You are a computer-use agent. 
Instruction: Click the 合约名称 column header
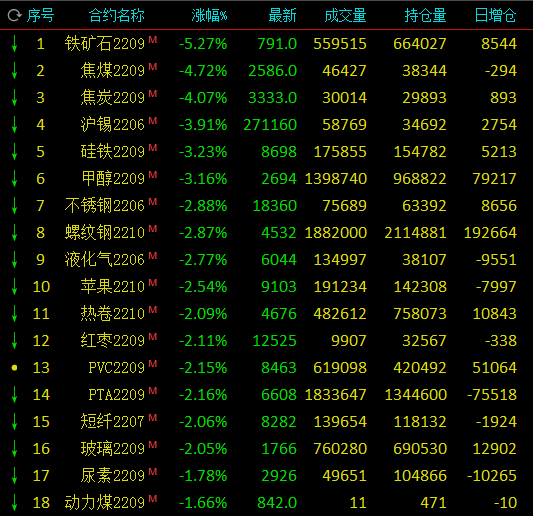click(x=117, y=16)
